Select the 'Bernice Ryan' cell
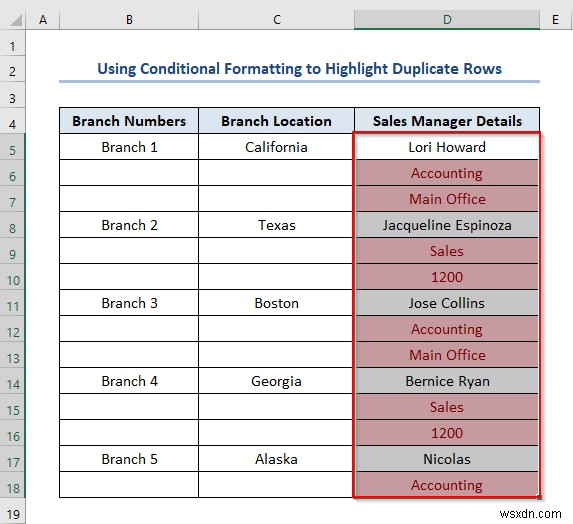The image size is (573, 524). (447, 381)
